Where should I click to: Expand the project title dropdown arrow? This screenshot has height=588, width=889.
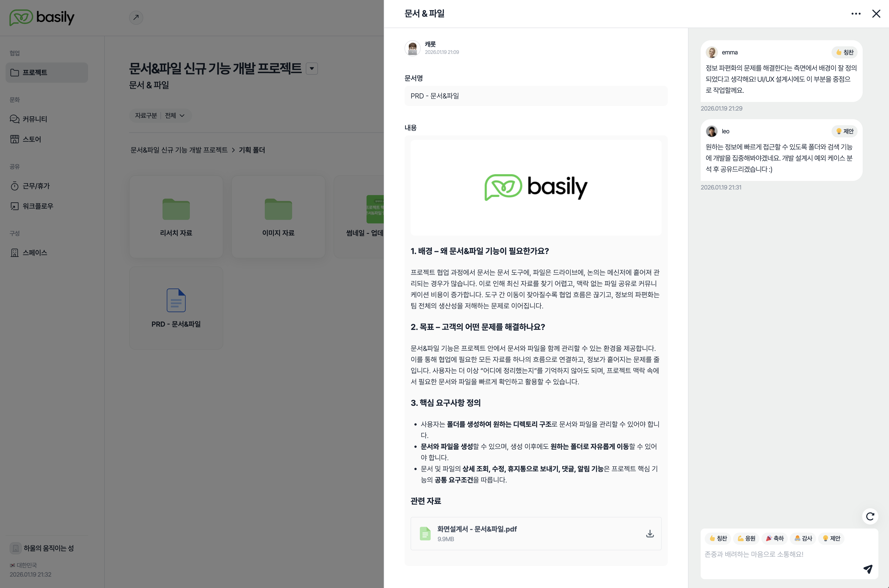coord(312,69)
